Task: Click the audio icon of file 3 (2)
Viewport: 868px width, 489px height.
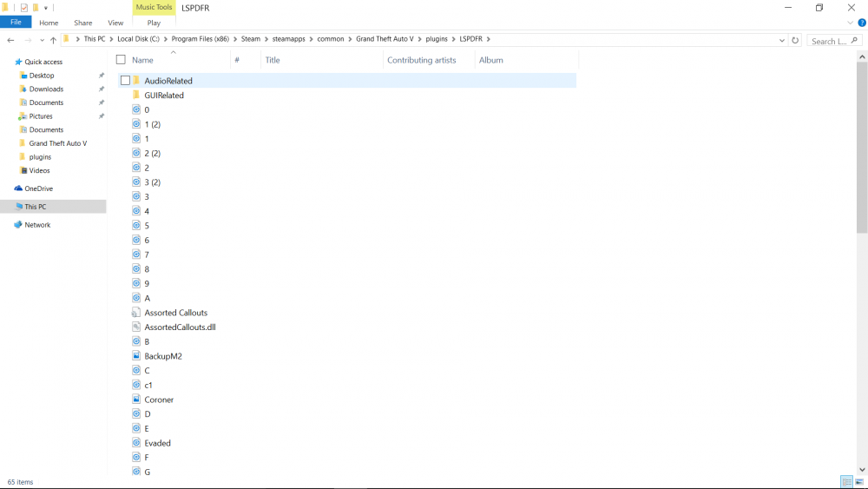Action: point(136,181)
